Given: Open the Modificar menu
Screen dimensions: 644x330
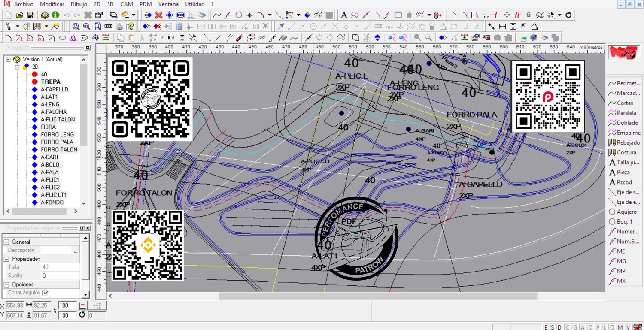Looking at the screenshot, I should pyautogui.click(x=52, y=4).
